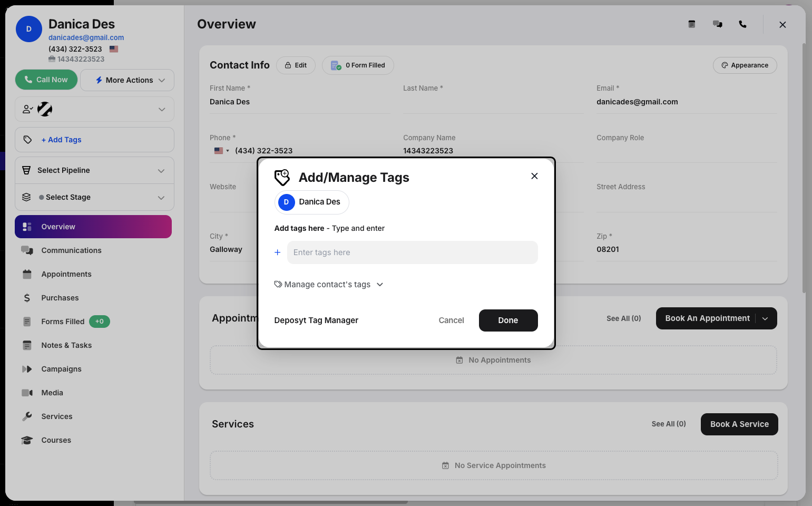The height and width of the screenshot is (506, 812).
Task: Open Book An Appointment dropdown arrow
Action: click(x=765, y=318)
